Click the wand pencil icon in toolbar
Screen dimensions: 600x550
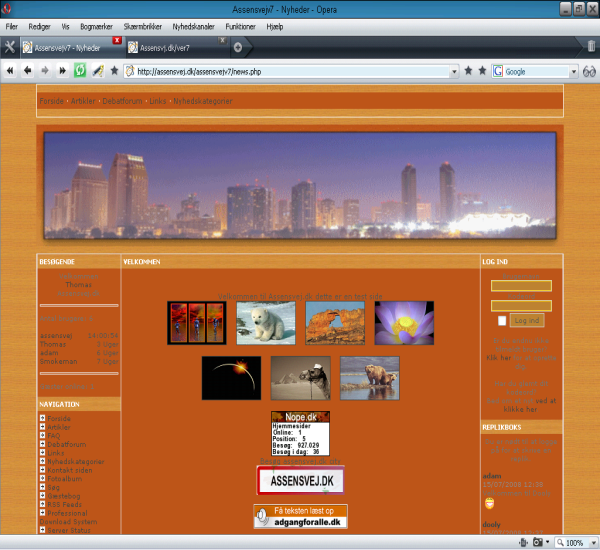tap(98, 71)
